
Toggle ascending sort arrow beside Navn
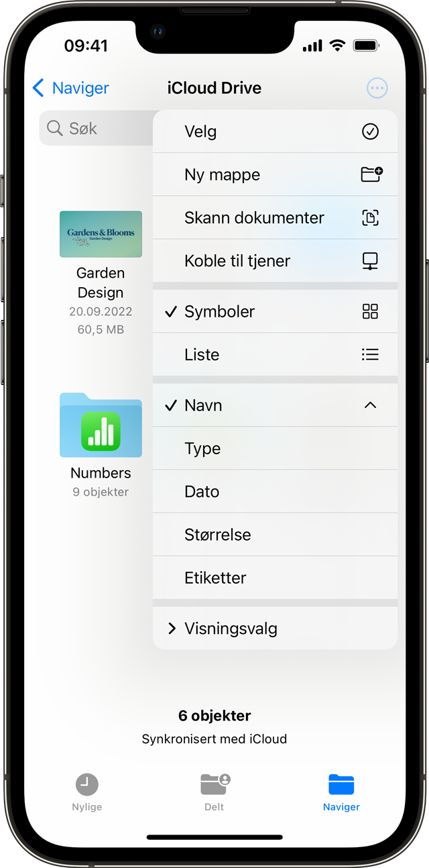coord(370,405)
